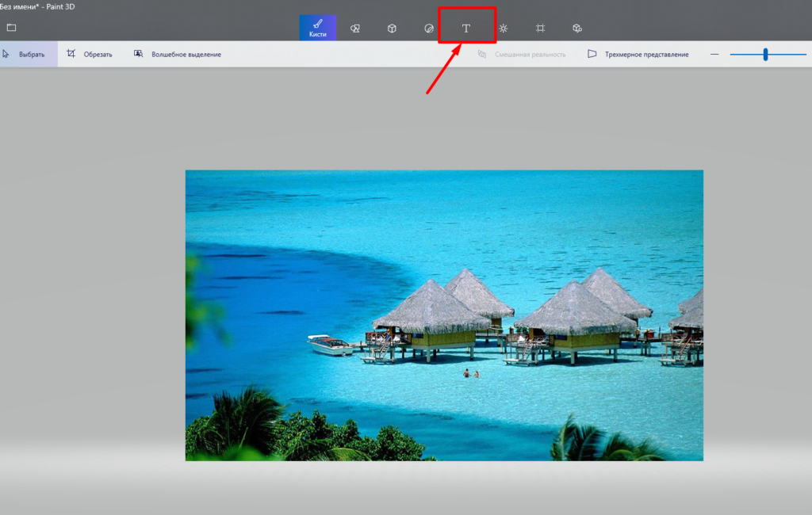The image size is (812, 515).
Task: Click the crop tool icon
Action: (x=71, y=53)
